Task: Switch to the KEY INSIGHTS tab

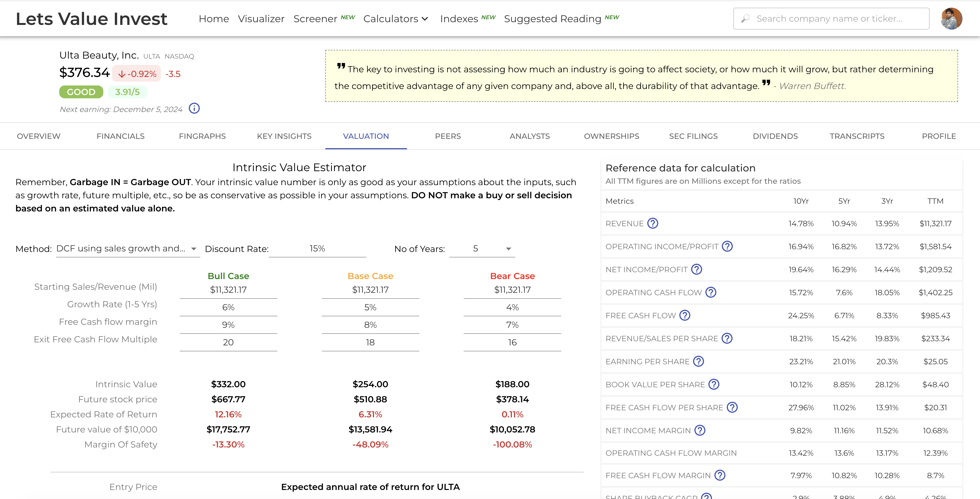Action: click(284, 136)
